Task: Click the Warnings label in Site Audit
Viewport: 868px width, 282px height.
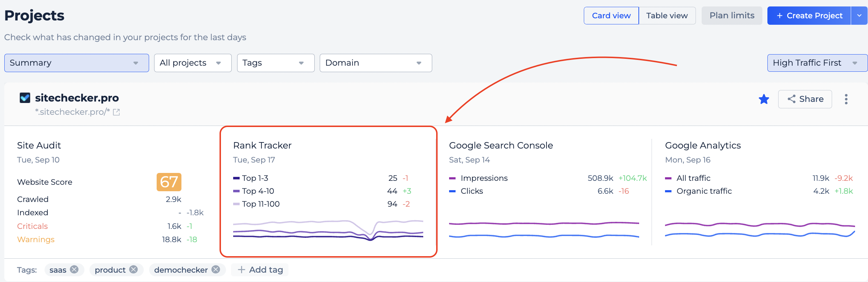Action: (36, 239)
